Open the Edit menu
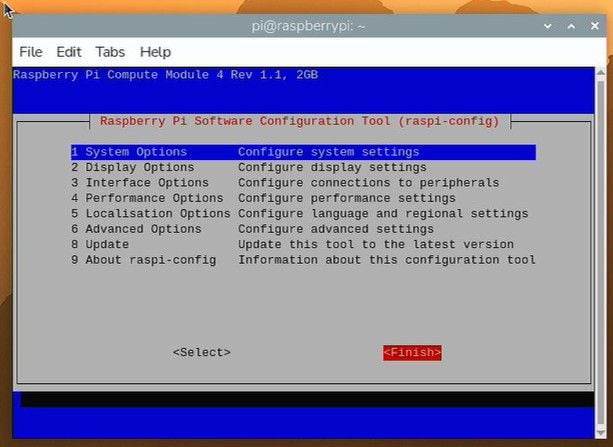The image size is (613, 447). [69, 52]
